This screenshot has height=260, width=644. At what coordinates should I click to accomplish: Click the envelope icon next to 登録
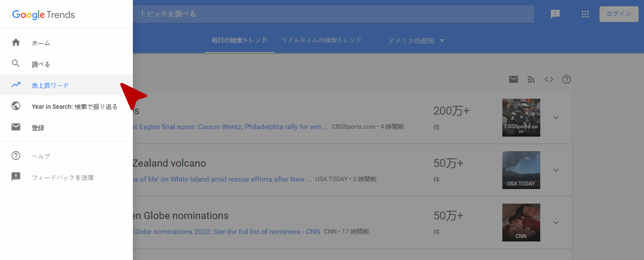click(x=16, y=127)
